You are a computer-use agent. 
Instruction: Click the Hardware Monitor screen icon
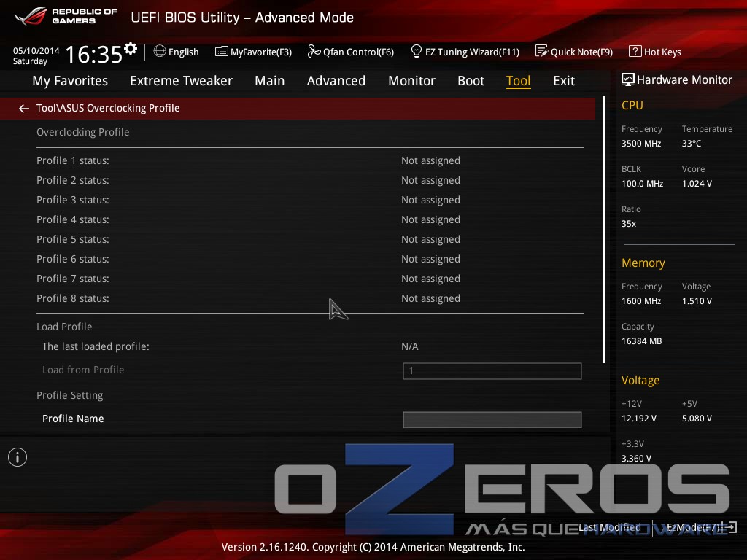[628, 79]
